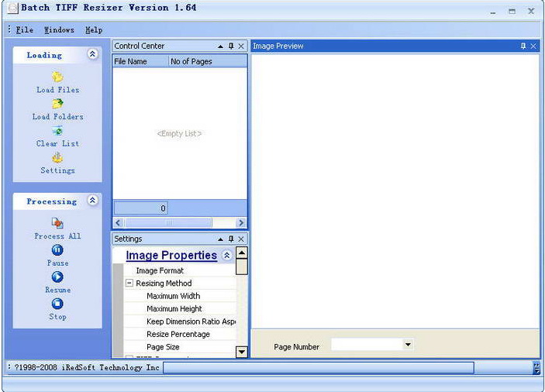Sort by No of Pages column header

[x=208, y=61]
